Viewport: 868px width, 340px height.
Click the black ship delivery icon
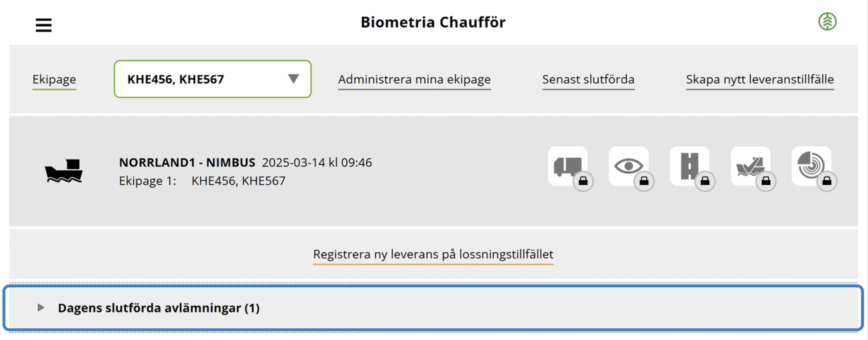[64, 171]
